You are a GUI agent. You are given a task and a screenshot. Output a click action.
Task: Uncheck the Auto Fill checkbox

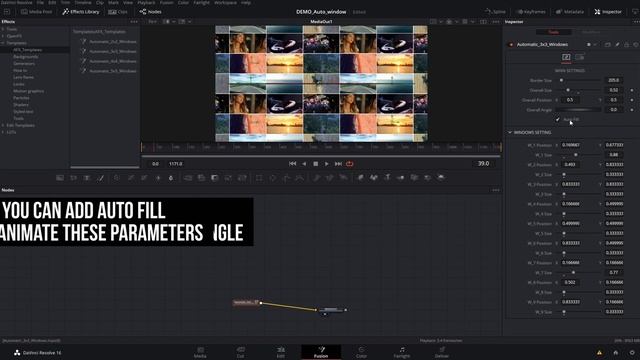558,120
